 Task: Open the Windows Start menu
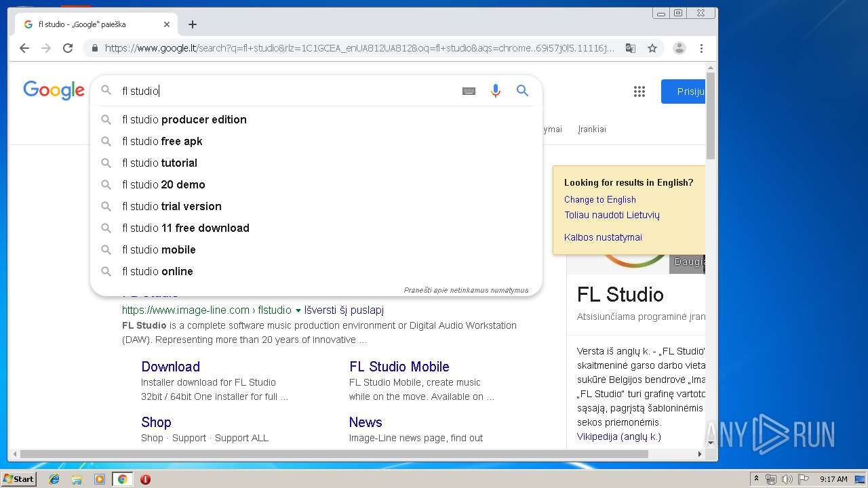tap(18, 479)
